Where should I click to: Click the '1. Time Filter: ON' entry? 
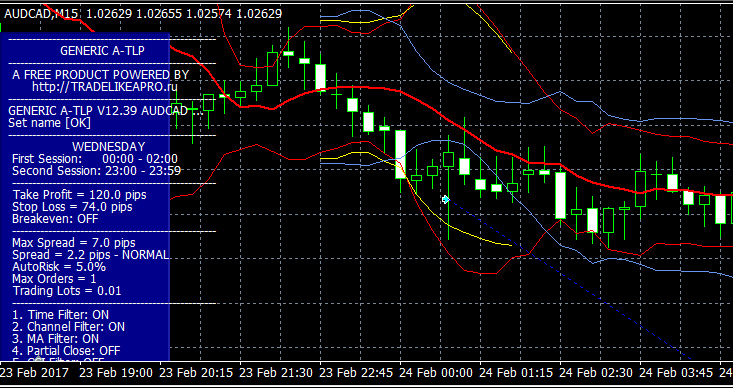(60, 315)
